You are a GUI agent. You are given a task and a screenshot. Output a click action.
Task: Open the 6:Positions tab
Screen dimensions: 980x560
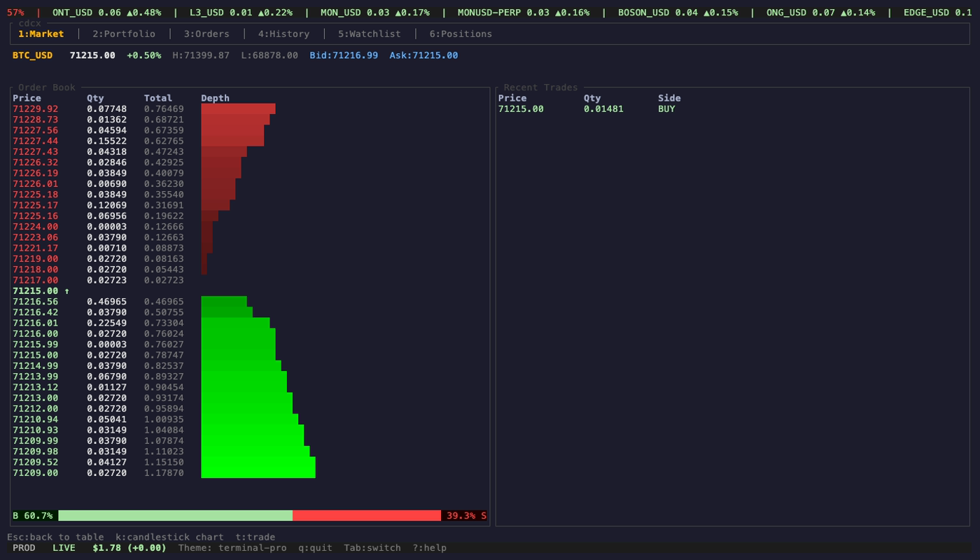(461, 34)
